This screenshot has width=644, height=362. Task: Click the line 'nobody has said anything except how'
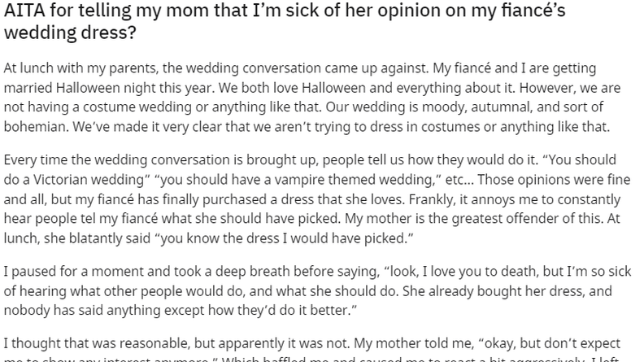point(181,311)
